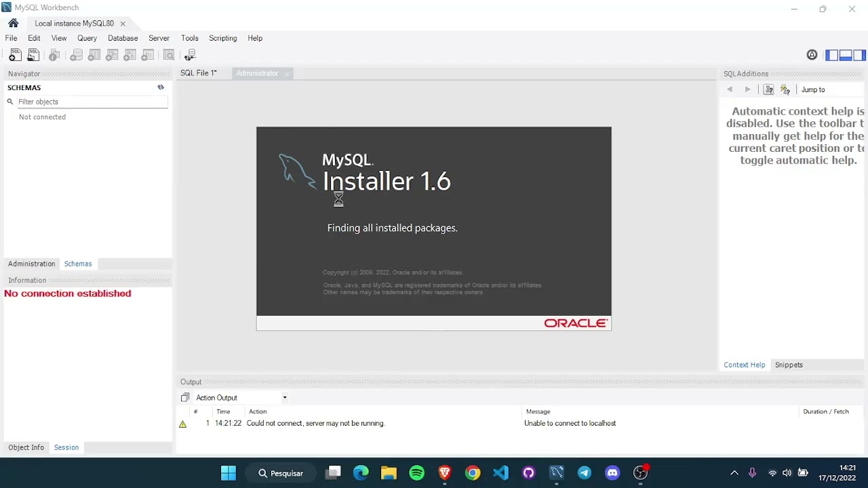Create a new schema in connected server
Image resolution: width=868 pixels, height=488 pixels.
(77, 55)
